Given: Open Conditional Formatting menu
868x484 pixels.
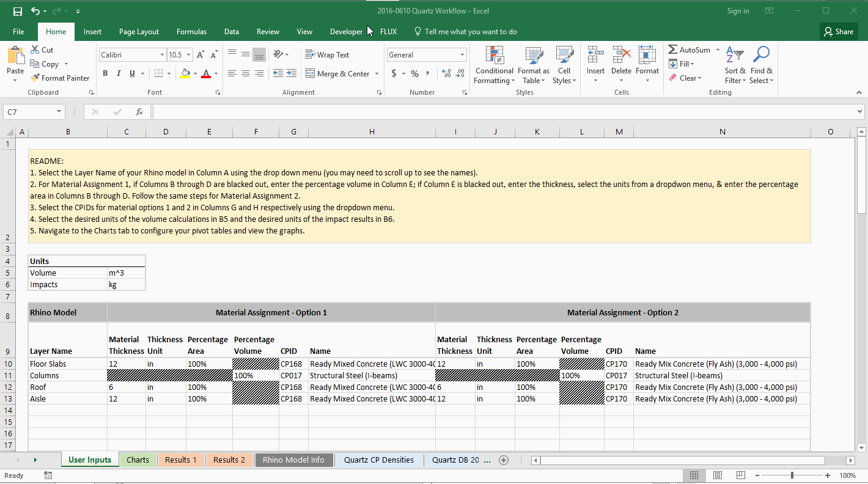Looking at the screenshot, I should click(x=495, y=65).
